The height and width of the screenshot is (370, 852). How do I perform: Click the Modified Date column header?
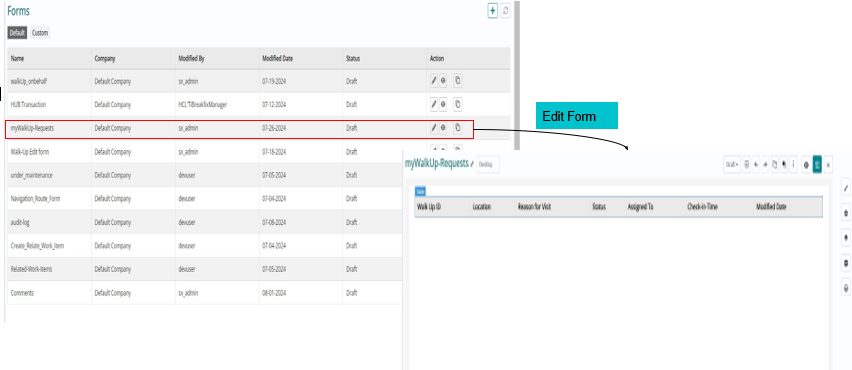click(x=277, y=59)
